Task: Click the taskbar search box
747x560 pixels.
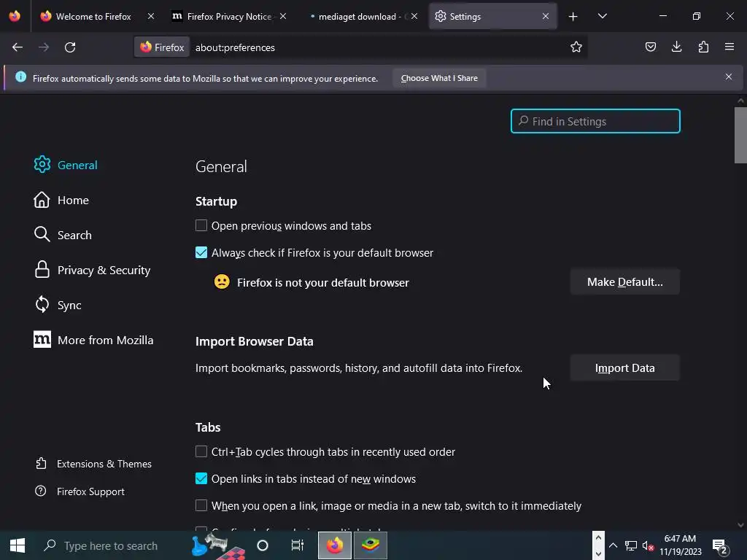Action: [111, 545]
